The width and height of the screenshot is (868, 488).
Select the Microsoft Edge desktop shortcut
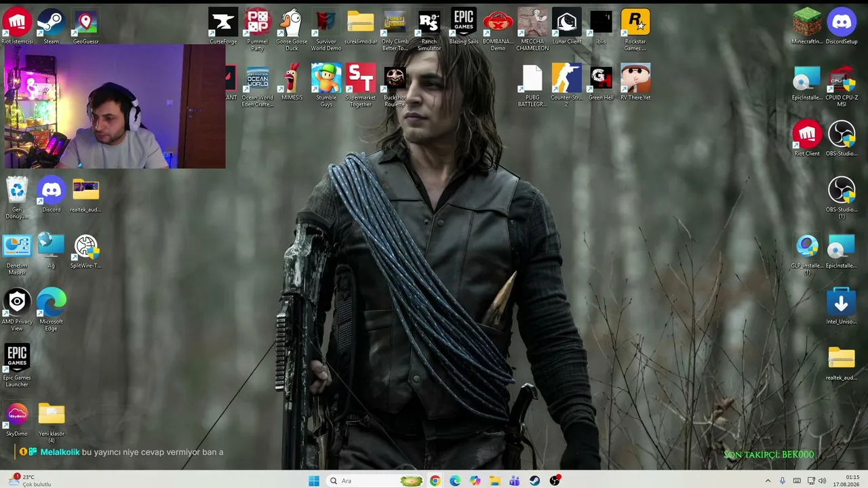pyautogui.click(x=51, y=310)
